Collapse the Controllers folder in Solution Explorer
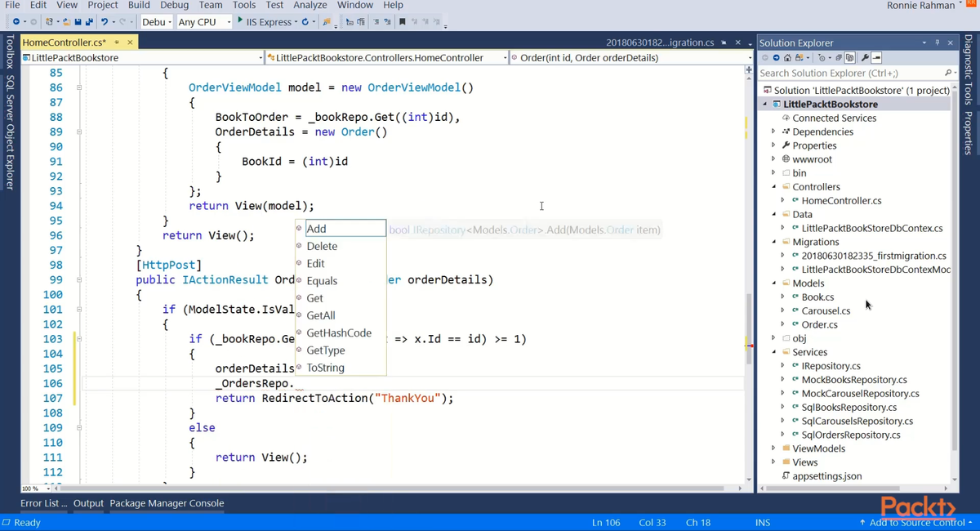Image resolution: width=980 pixels, height=531 pixels. 775,186
